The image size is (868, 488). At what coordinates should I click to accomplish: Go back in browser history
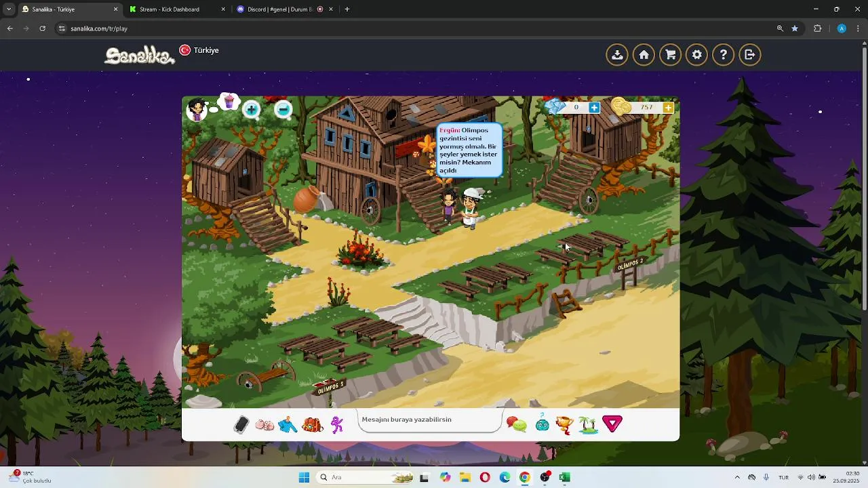point(9,28)
